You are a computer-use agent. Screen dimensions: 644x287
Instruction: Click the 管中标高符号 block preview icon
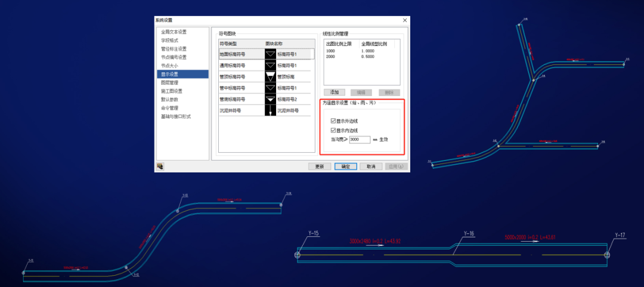[271, 88]
